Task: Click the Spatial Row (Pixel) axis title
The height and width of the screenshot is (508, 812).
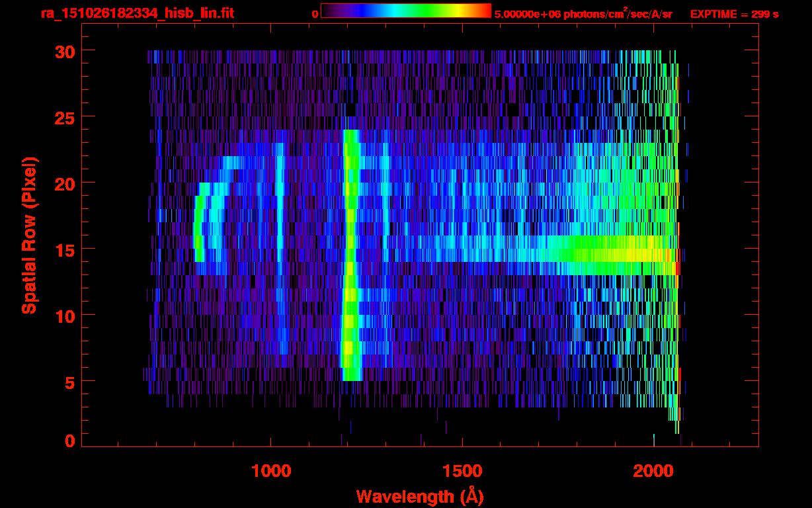Action: (29, 235)
